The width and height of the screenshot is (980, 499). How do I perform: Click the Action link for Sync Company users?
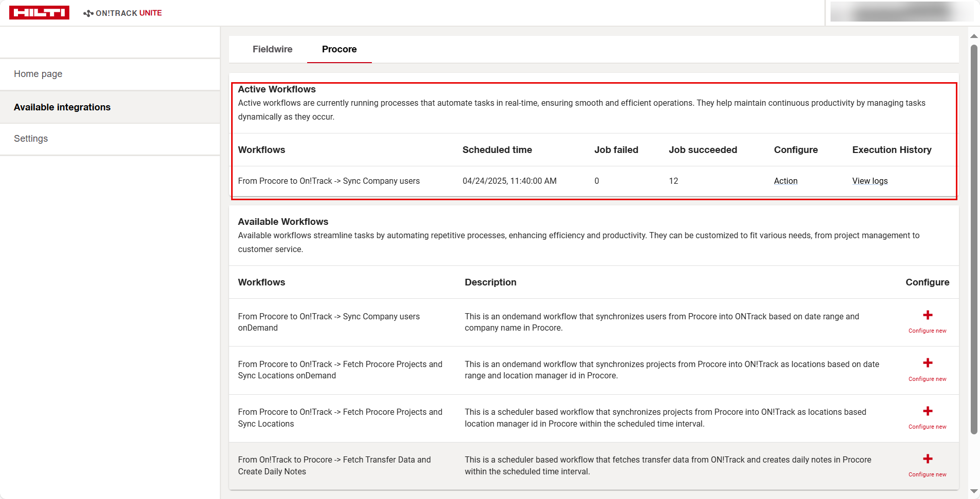click(786, 181)
